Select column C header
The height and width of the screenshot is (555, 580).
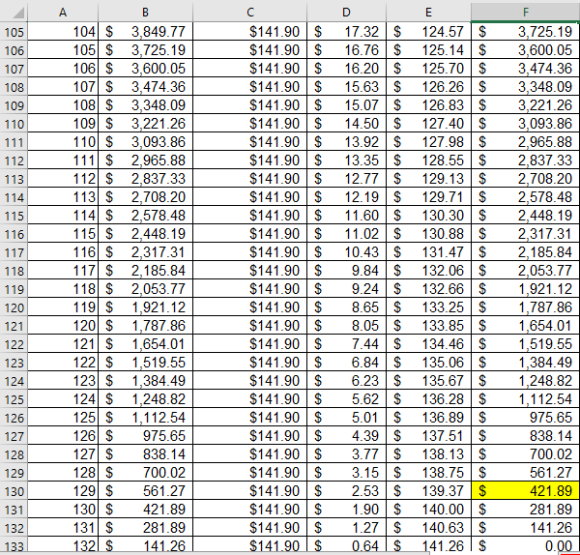(x=250, y=12)
